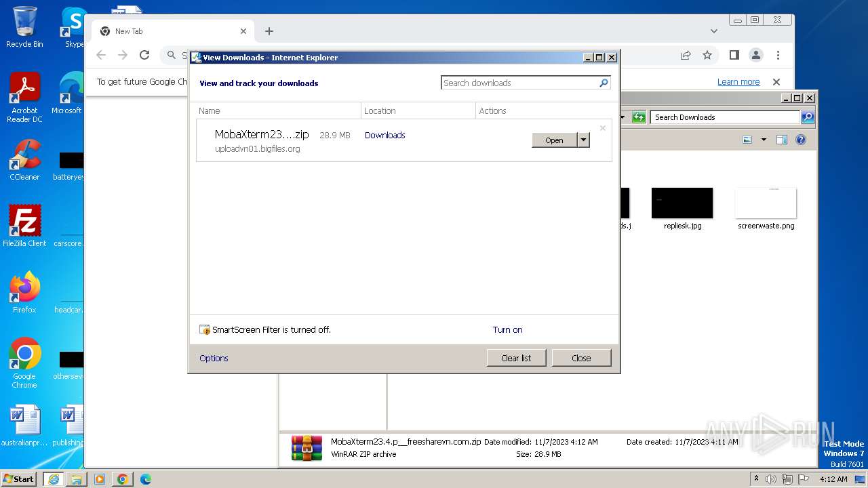Open Chrome from the taskbar
The height and width of the screenshot is (488, 868).
pyautogui.click(x=122, y=479)
